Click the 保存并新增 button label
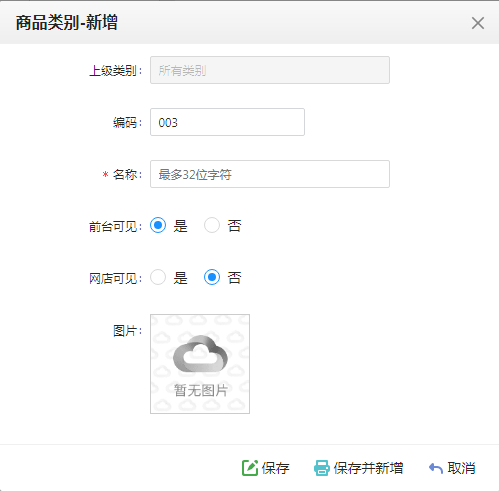Screen dimensions: 499x491 click(x=368, y=468)
